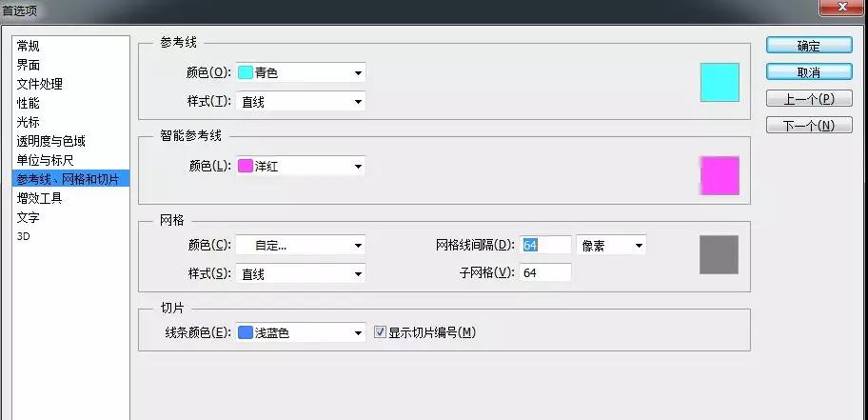The height and width of the screenshot is (420, 868).
Task: Go to previous page with 上一个(P)
Action: tap(809, 99)
